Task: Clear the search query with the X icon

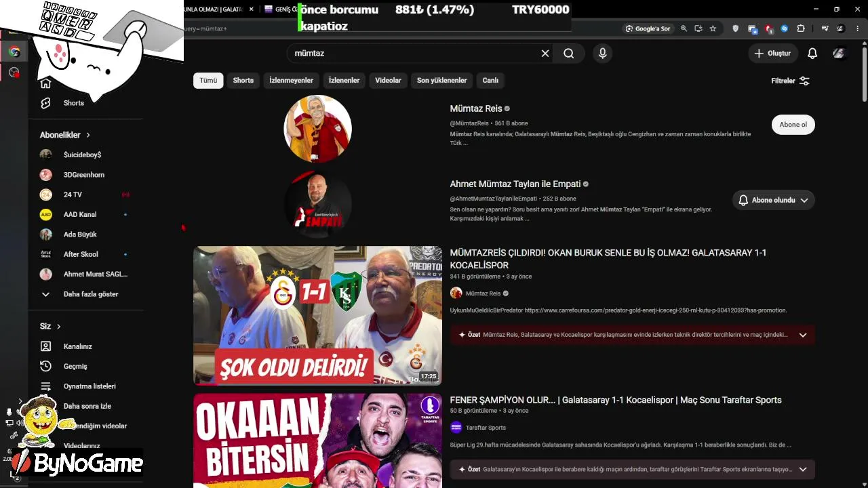Action: tap(545, 54)
